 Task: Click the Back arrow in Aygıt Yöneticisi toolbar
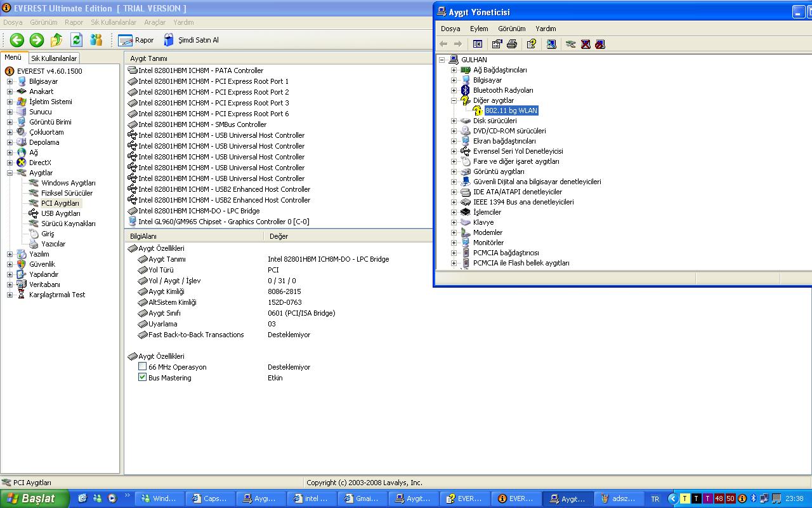443,44
